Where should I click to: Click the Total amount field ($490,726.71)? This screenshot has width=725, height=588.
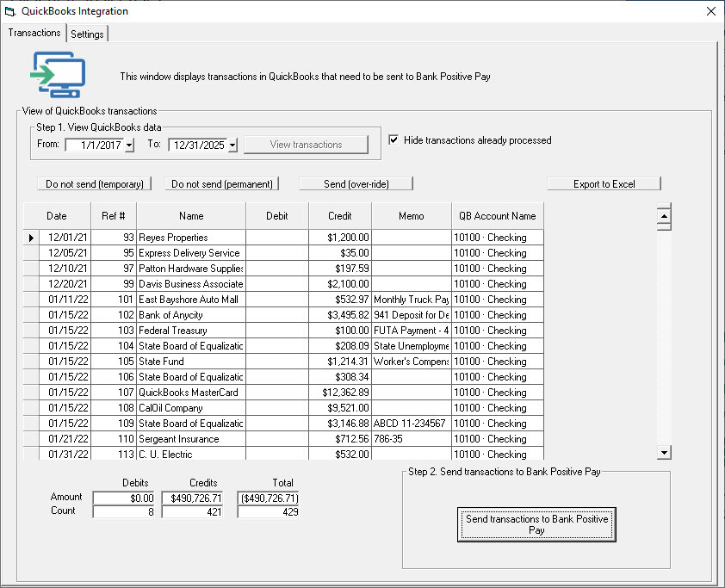coord(268,498)
